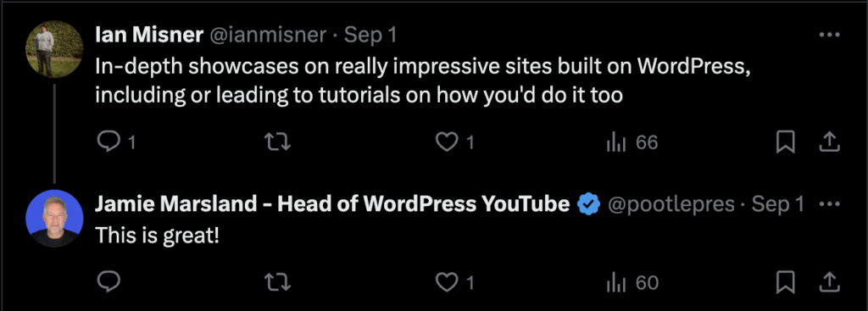View analytics showing 60 views
868x311 pixels.
pyautogui.click(x=632, y=283)
